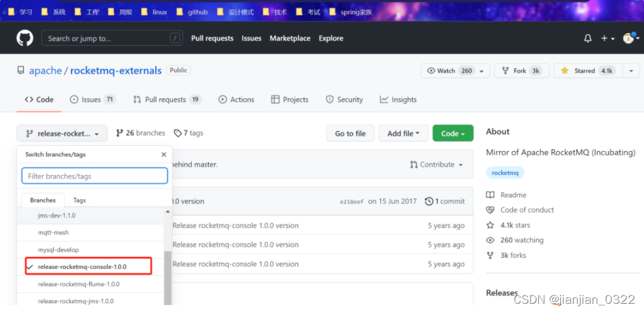Open the apache owner link
The image size is (644, 312).
click(x=45, y=70)
